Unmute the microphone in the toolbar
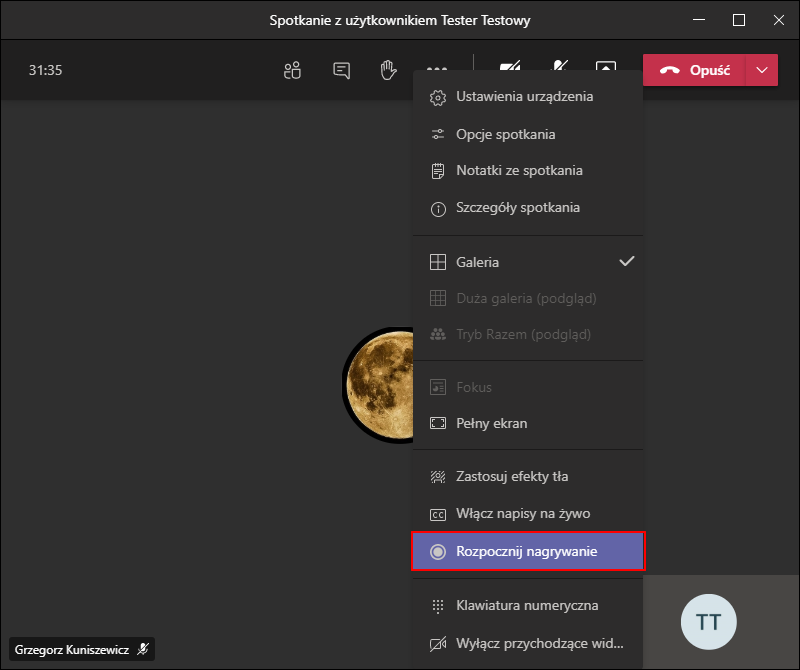The width and height of the screenshot is (800, 670). [x=560, y=65]
